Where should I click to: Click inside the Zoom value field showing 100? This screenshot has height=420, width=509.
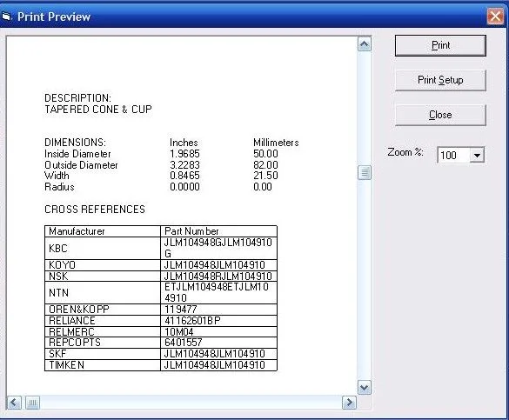tap(453, 155)
